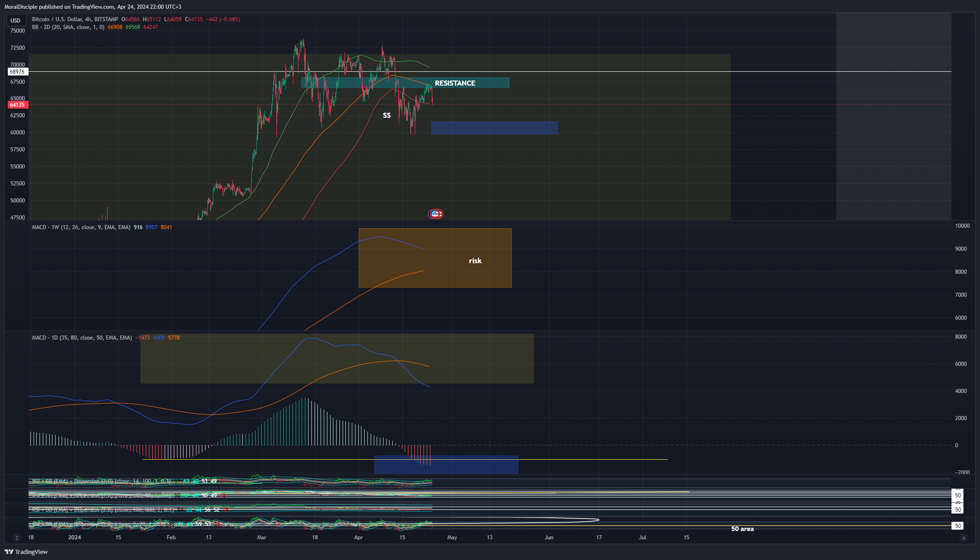Click the −2000 label on the MACD 1D axis
The height and width of the screenshot is (560, 980).
(962, 473)
